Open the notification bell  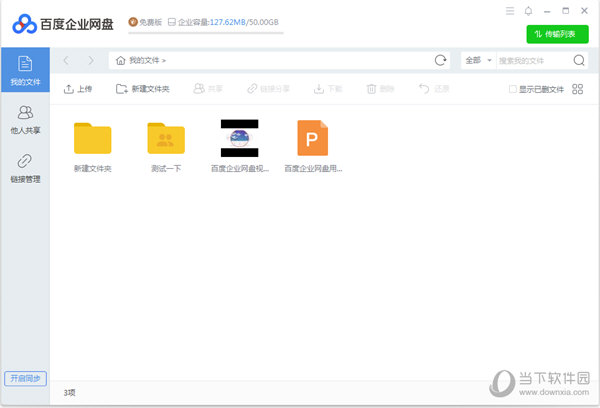[528, 11]
